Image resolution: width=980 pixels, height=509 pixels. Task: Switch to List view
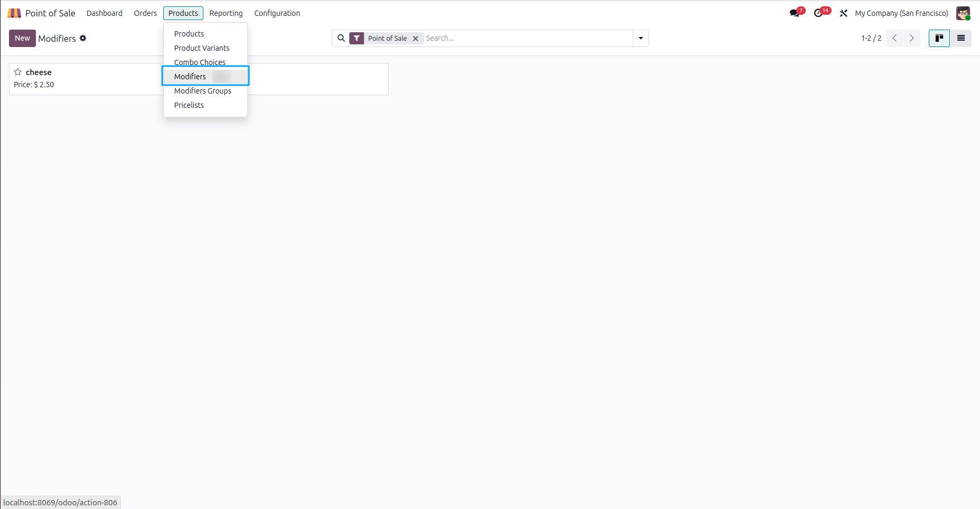click(961, 38)
